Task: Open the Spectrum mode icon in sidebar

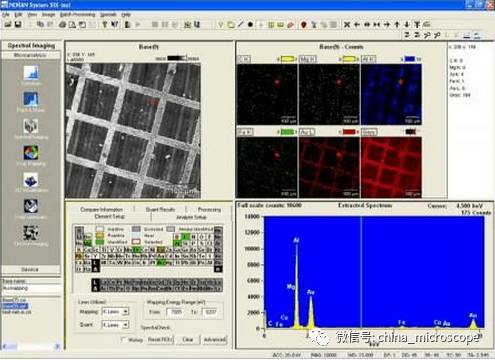Action: tap(31, 72)
